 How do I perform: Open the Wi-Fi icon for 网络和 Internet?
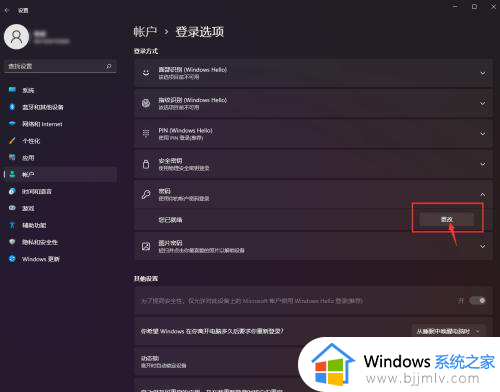coord(12,124)
